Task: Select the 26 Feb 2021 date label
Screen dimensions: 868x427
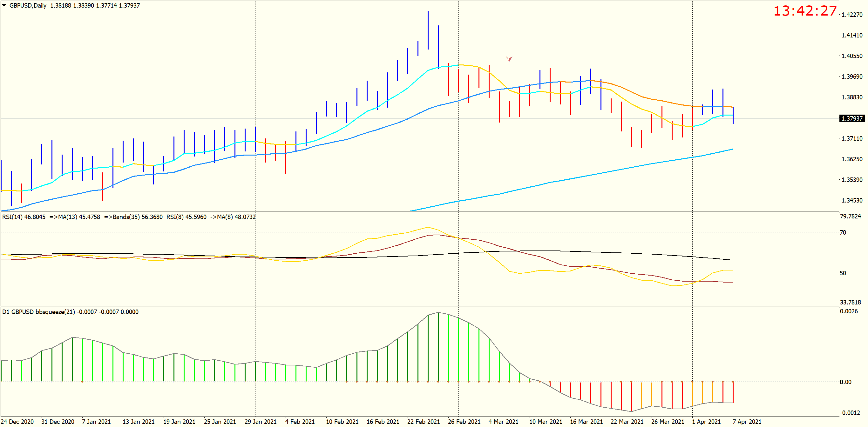Action: [x=464, y=422]
